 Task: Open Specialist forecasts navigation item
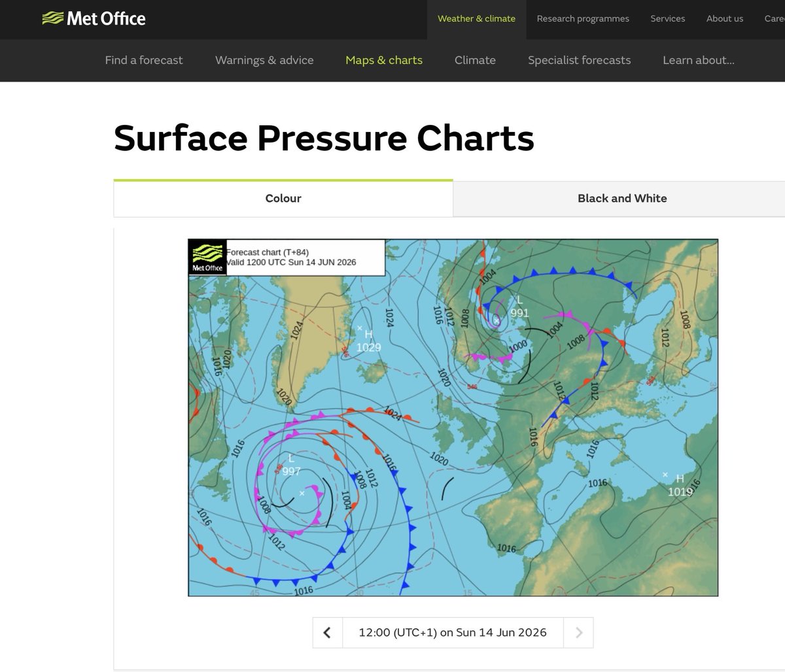click(580, 60)
